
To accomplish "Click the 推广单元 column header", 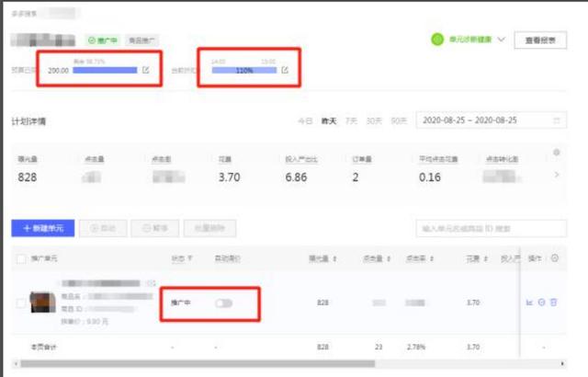I will (x=44, y=258).
